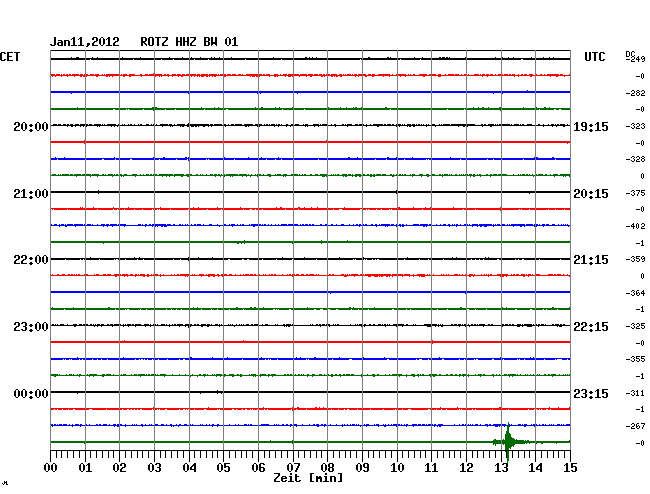This screenshot has width=650, height=494.
Task: Select the station title ROTZ HHZ BW 01
Action: [189, 42]
